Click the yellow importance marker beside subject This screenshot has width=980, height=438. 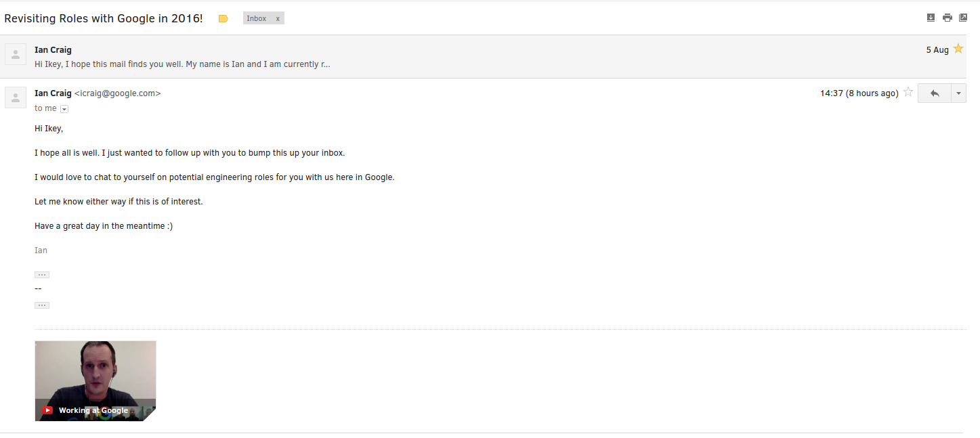pyautogui.click(x=223, y=19)
